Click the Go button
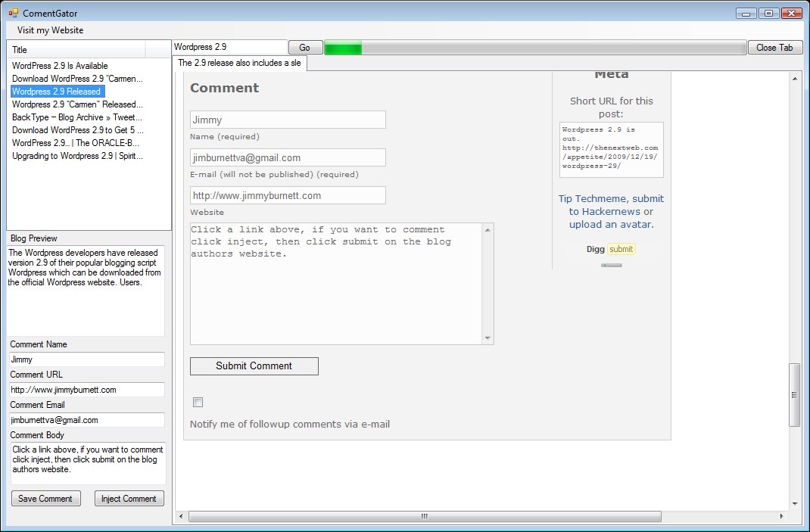Viewport: 810px width, 532px height. (x=305, y=48)
